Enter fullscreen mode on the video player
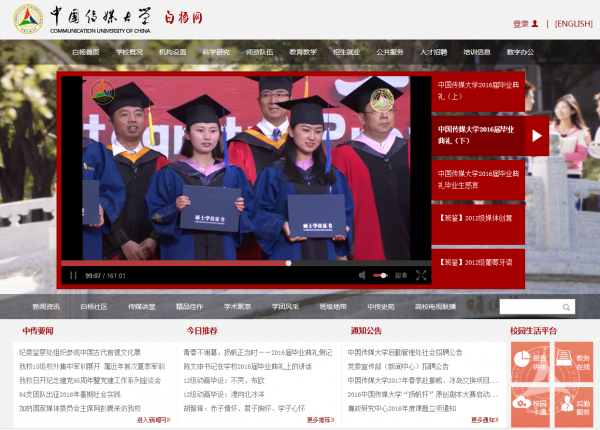Screen dimensions: 600x430 421,275
